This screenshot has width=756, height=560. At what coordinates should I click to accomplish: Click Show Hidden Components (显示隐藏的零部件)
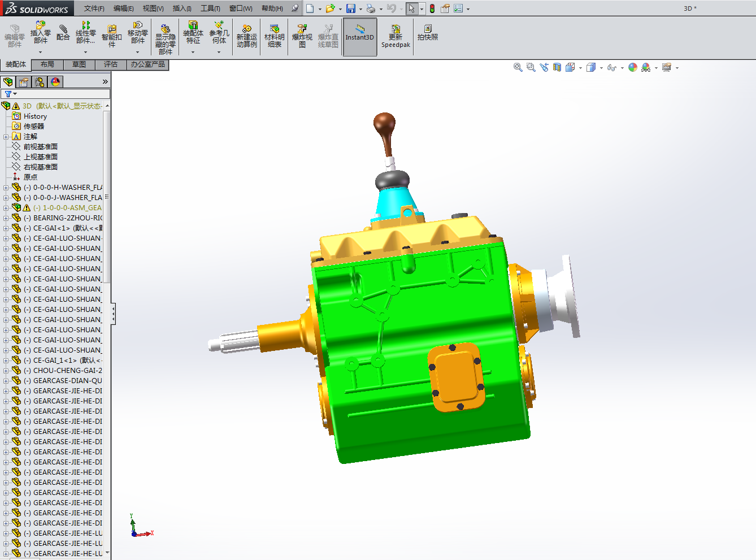[x=165, y=40]
